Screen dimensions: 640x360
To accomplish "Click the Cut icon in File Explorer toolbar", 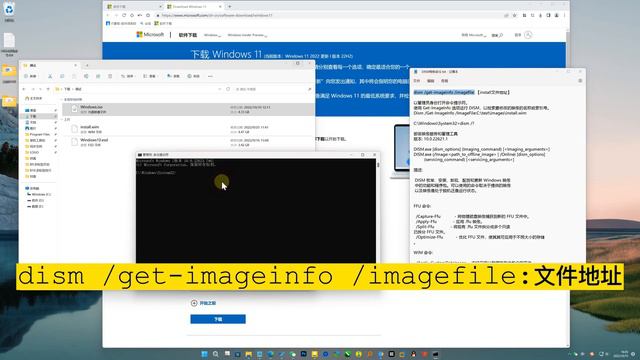I will [x=50, y=76].
